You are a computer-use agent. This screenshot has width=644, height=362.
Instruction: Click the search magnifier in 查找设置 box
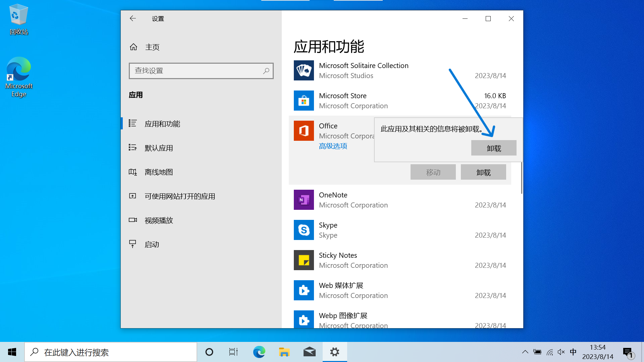point(266,71)
